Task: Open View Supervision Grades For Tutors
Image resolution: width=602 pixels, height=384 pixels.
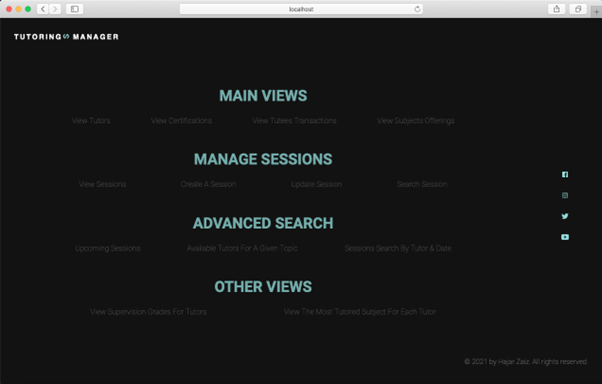Action: [148, 312]
